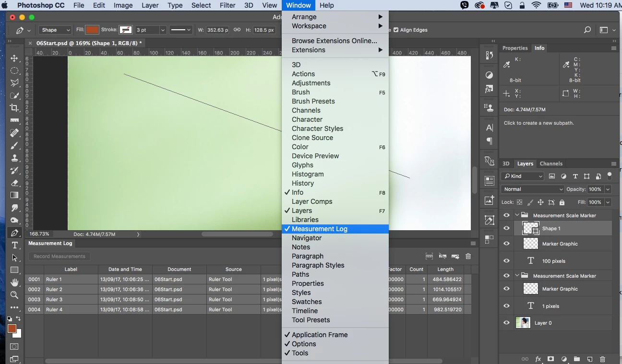This screenshot has height=364, width=622.
Task: Select the Gradient tool
Action: [x=14, y=195]
